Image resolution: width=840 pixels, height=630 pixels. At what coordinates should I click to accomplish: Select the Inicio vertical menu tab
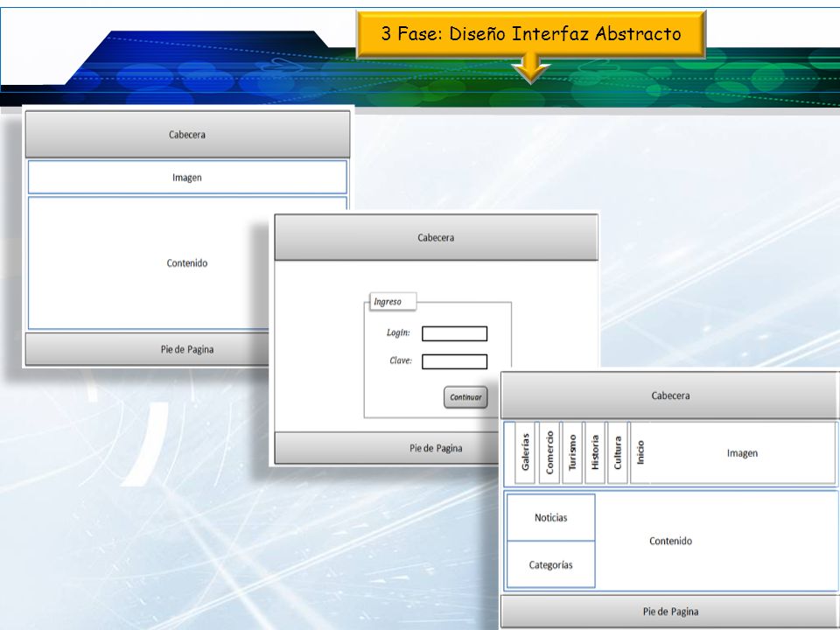click(640, 452)
